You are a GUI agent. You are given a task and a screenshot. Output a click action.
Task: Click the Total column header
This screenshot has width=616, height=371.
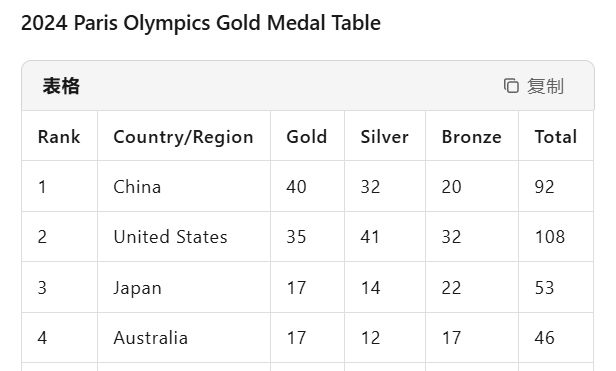point(556,137)
